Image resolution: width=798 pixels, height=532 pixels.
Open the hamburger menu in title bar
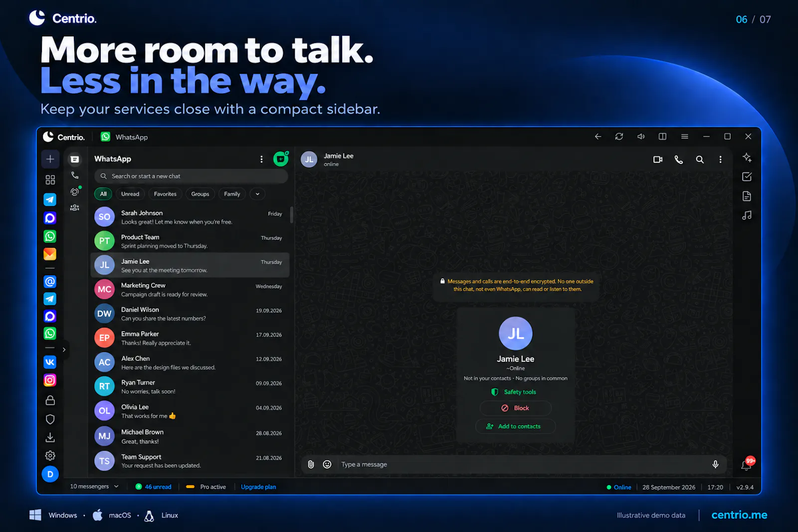click(x=684, y=137)
